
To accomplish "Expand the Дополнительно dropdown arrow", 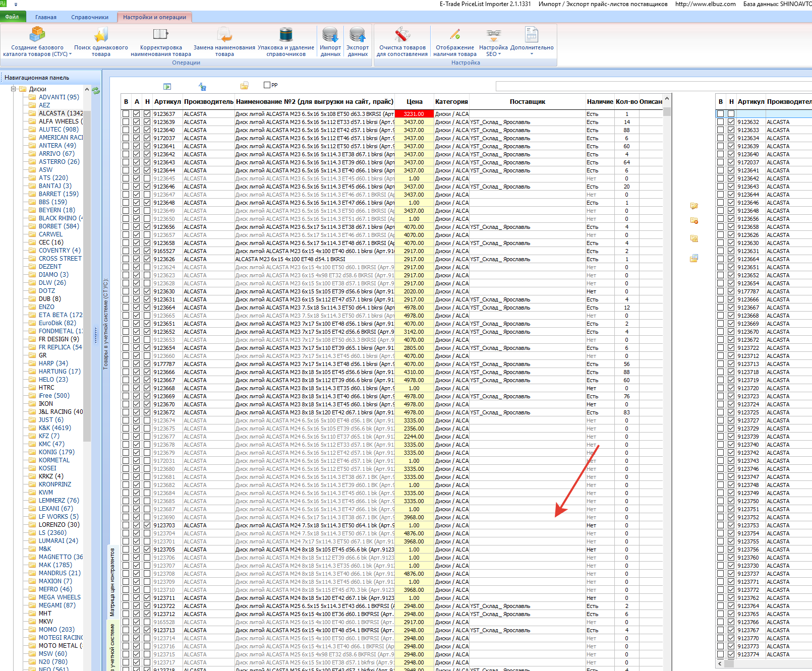I will pos(532,54).
